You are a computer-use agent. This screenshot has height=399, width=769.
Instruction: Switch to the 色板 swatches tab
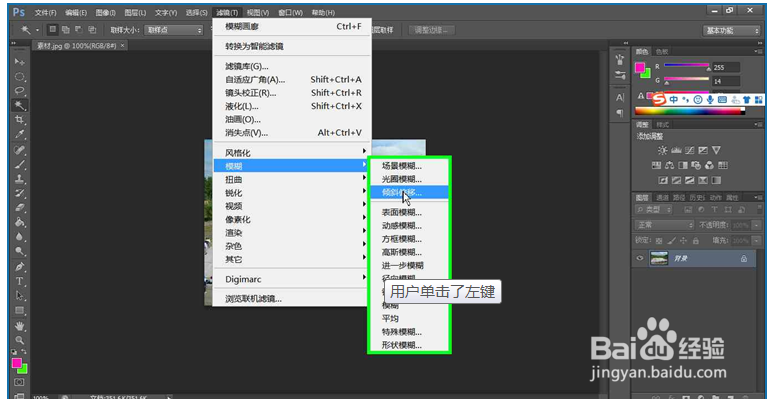point(662,51)
